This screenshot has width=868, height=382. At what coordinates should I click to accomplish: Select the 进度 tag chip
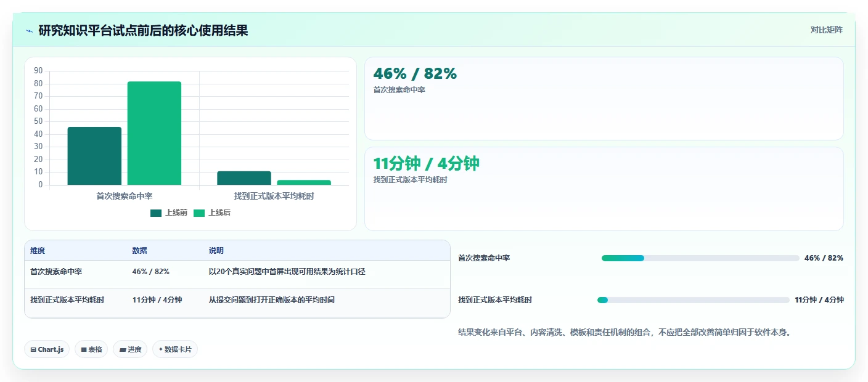tap(130, 349)
